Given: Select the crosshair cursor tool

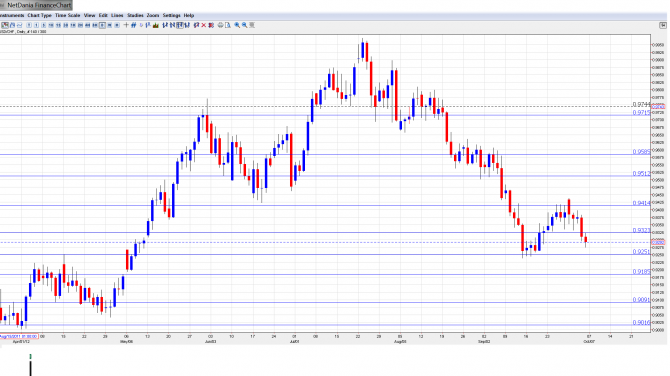Looking at the screenshot, I should [126, 25].
